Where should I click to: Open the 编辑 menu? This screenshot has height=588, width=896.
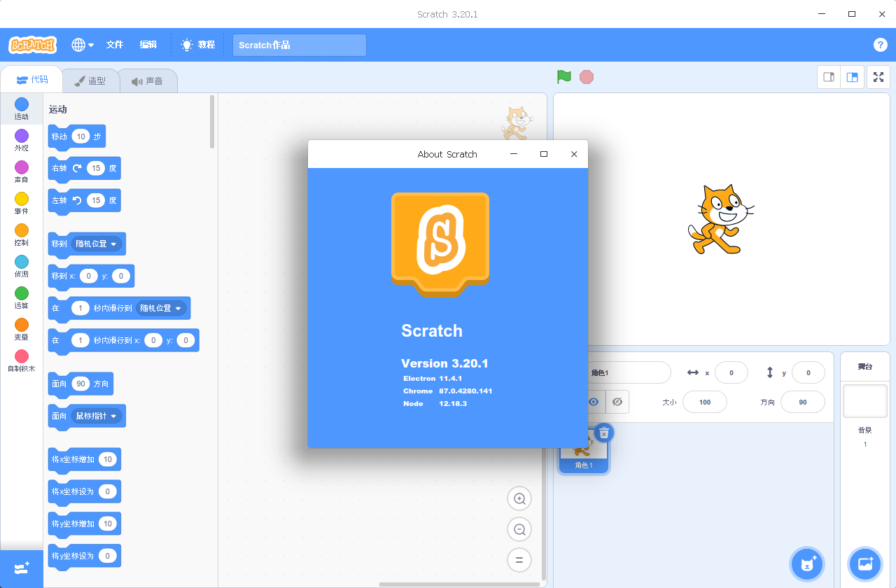(148, 45)
